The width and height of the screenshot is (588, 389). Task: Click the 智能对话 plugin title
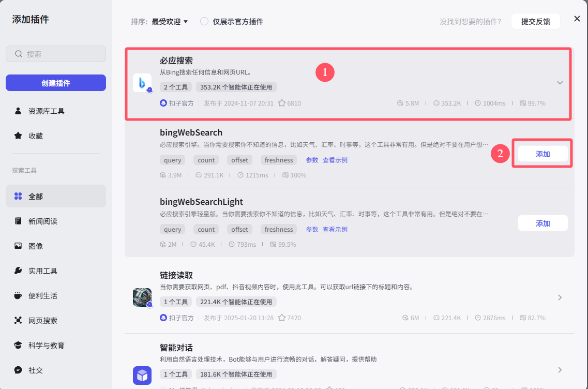pos(176,348)
